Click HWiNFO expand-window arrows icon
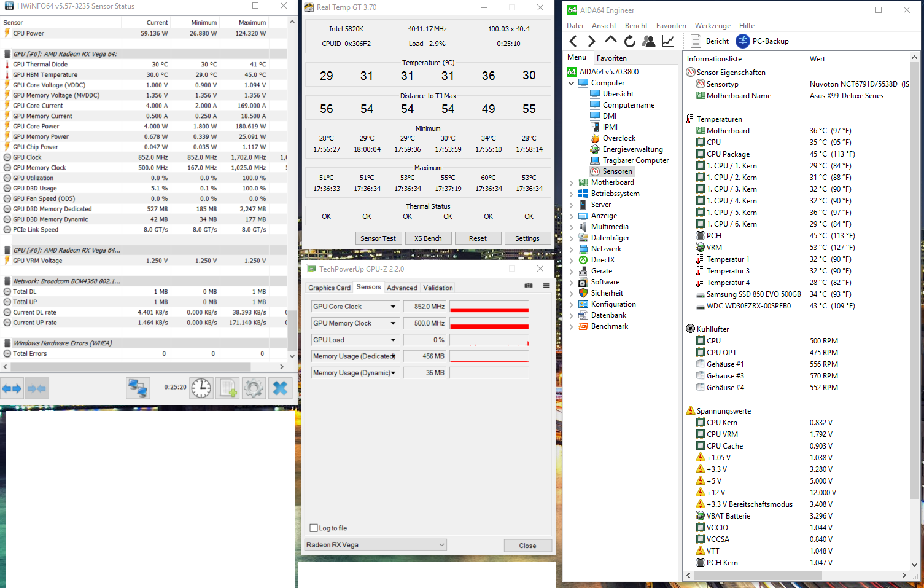The image size is (924, 588). [12, 388]
